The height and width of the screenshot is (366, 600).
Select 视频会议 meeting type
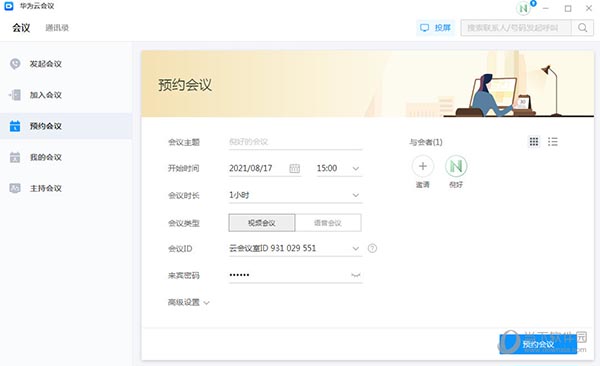click(x=262, y=223)
